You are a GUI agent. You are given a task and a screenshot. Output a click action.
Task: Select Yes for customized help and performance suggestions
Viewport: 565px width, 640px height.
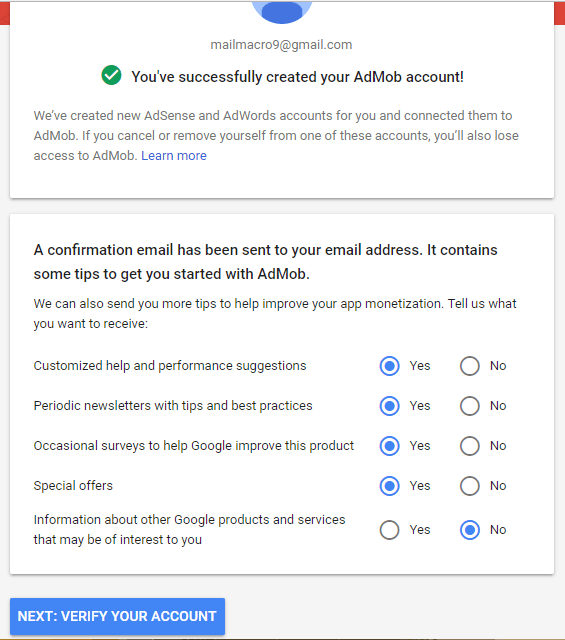(389, 366)
